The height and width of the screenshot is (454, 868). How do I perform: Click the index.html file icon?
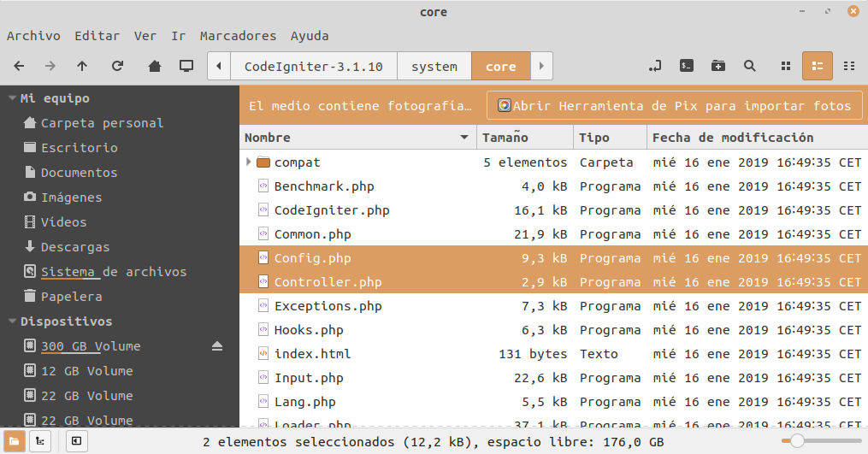coord(263,353)
